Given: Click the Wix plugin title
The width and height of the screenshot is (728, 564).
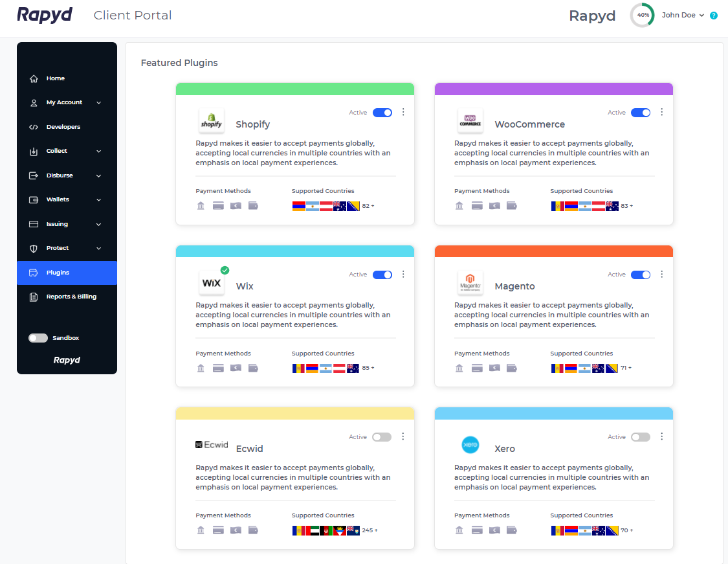Looking at the screenshot, I should point(245,287).
